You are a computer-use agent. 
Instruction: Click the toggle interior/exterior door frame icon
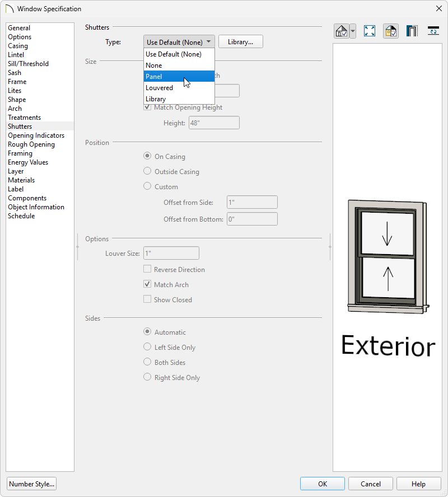tap(412, 31)
